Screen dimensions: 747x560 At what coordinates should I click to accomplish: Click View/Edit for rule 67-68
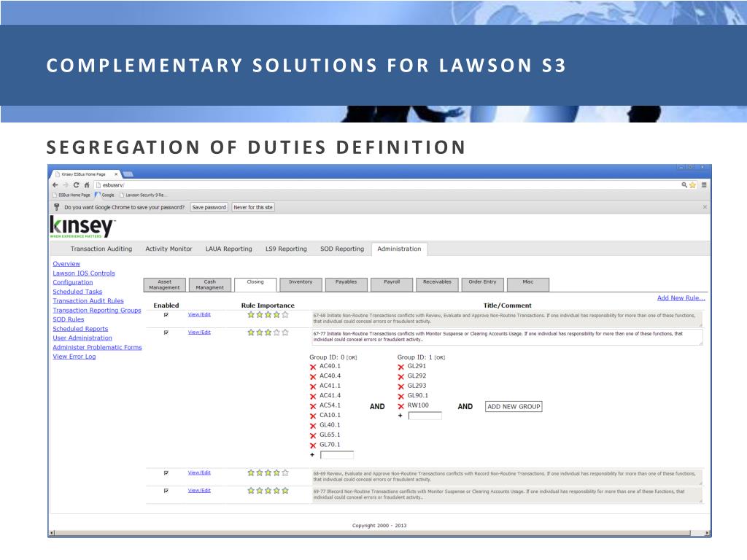199,315
